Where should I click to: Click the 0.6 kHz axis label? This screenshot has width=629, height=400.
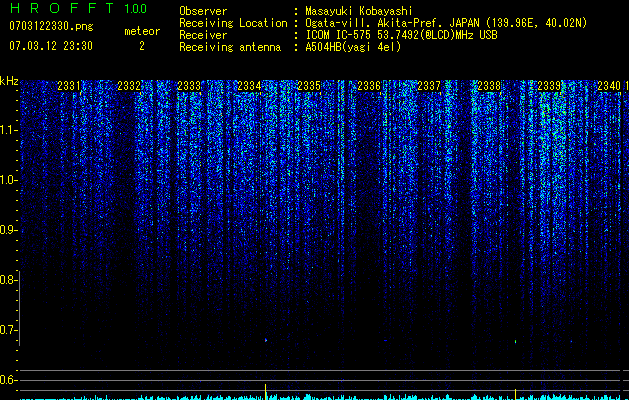pos(8,380)
